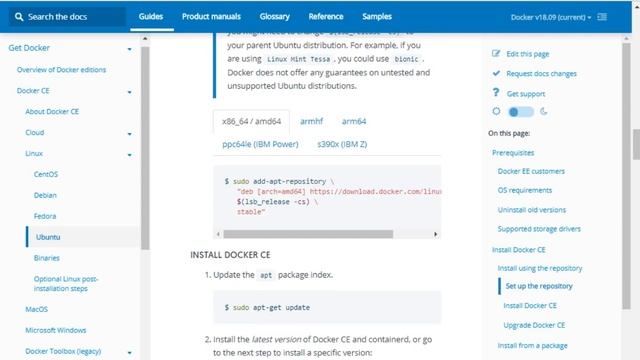Image resolution: width=640 pixels, height=360 pixels.
Task: Select the armhf tab
Action: (311, 121)
